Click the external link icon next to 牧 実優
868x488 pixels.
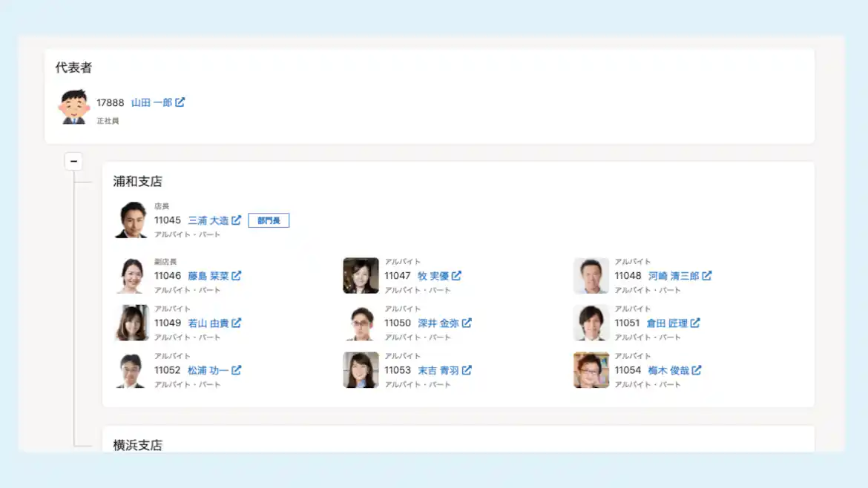[458, 276]
